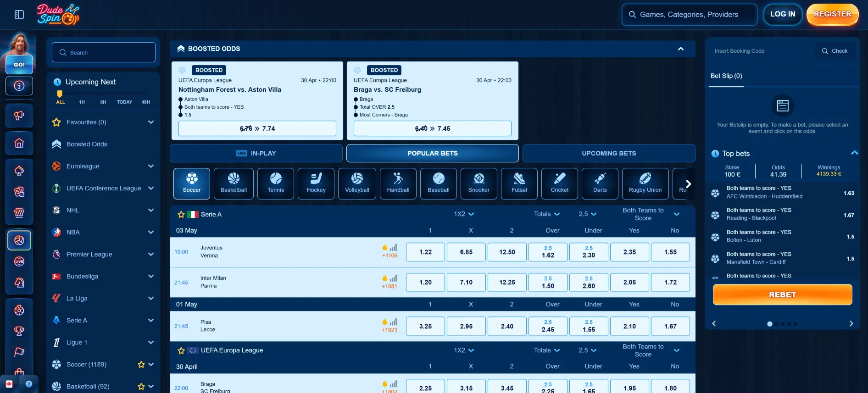
Task: Open statistics icon for Juventus Verona match
Action: 394,248
